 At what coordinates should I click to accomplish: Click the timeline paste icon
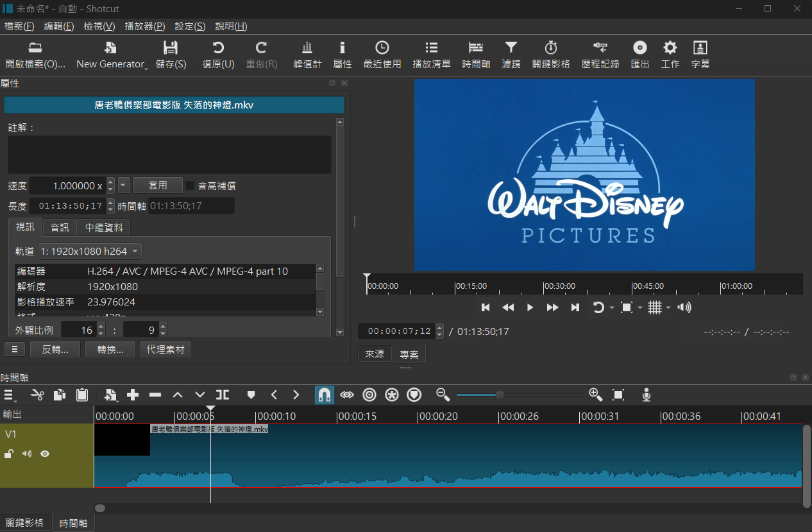[82, 395]
